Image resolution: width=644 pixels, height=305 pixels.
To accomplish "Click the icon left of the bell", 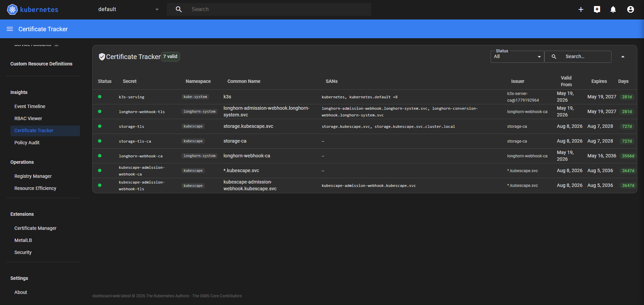I will pos(597,9).
